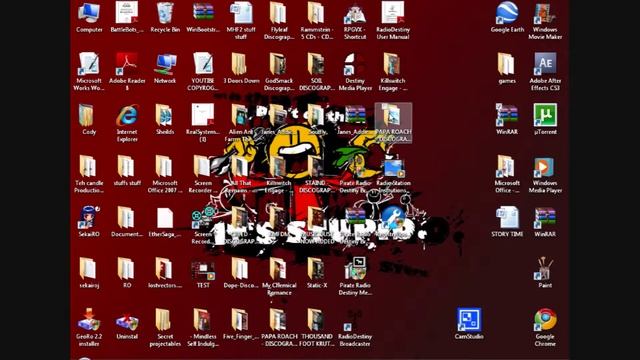Open the Computer desktop icon

click(89, 13)
